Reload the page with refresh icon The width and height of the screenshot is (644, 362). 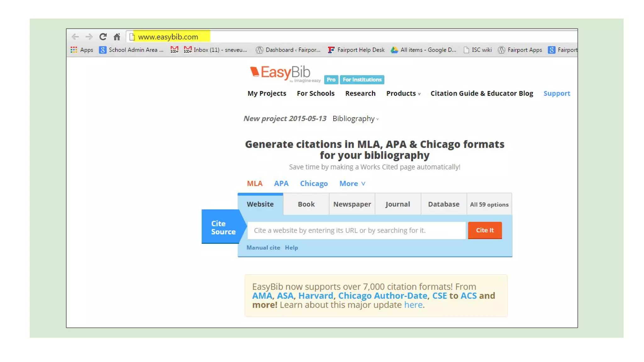[x=103, y=37]
